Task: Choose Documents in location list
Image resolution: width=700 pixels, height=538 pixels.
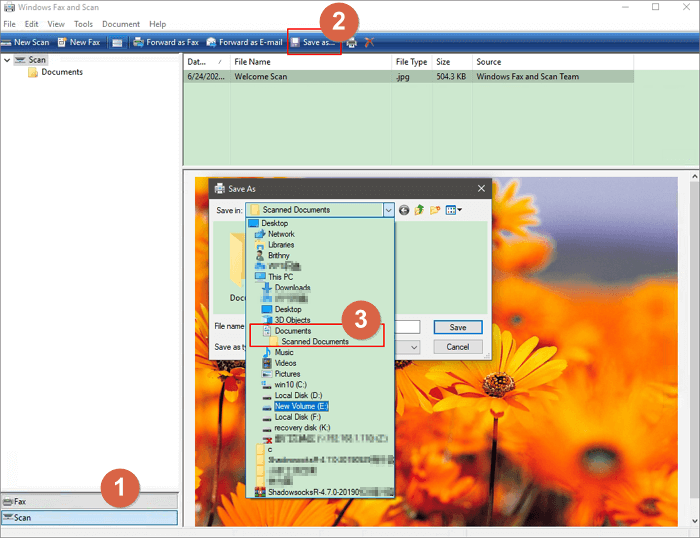Action: pos(287,331)
